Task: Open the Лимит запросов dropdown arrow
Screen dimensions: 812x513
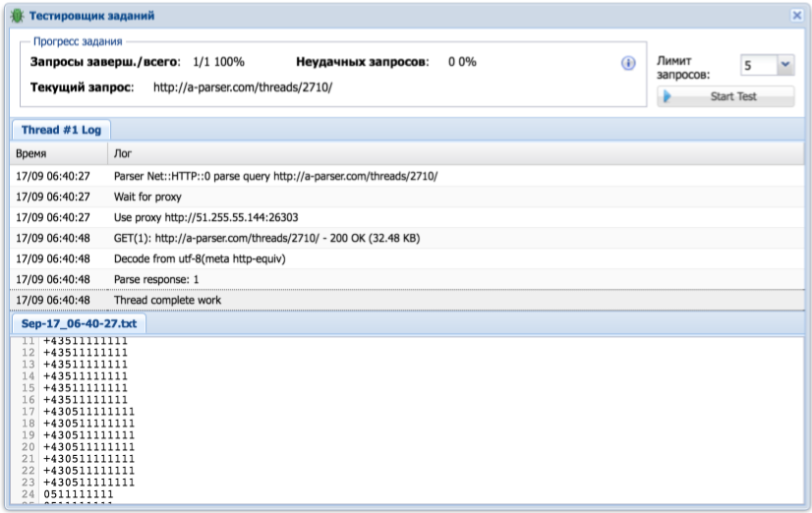Action: pos(785,65)
